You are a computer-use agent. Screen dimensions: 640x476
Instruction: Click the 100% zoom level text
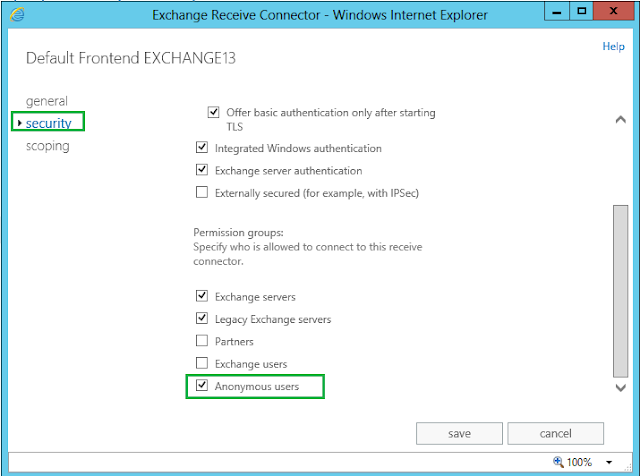tap(579, 462)
